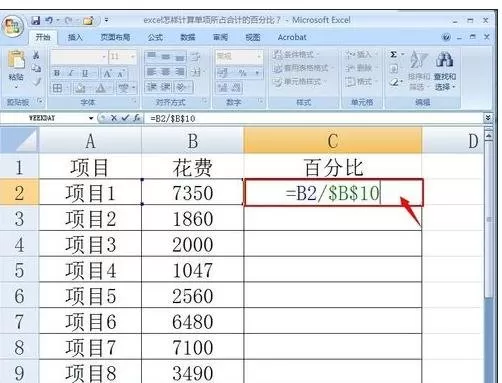Open the Clipboard group dialog launcher
Image resolution: width=502 pixels, height=383 pixels.
click(x=40, y=101)
